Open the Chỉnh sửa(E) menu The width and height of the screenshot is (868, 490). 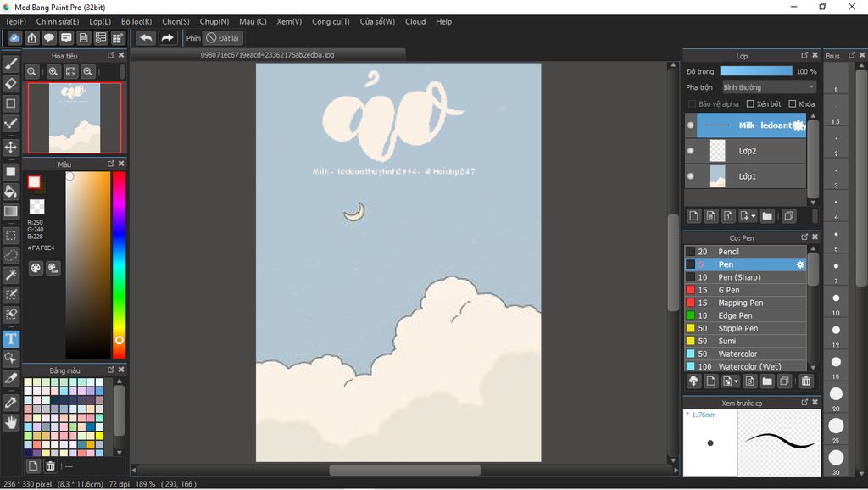tap(58, 21)
